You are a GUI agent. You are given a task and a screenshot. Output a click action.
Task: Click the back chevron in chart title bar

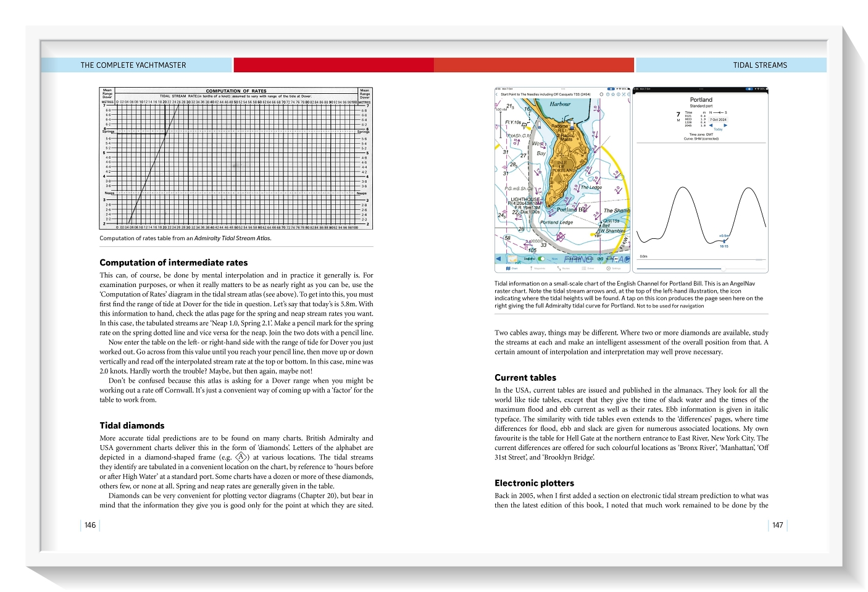pyautogui.click(x=497, y=94)
